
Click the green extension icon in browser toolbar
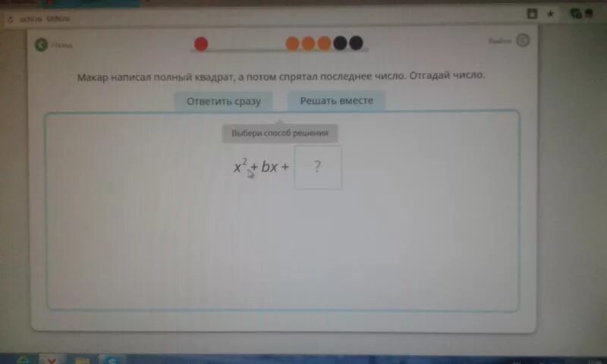[x=576, y=14]
